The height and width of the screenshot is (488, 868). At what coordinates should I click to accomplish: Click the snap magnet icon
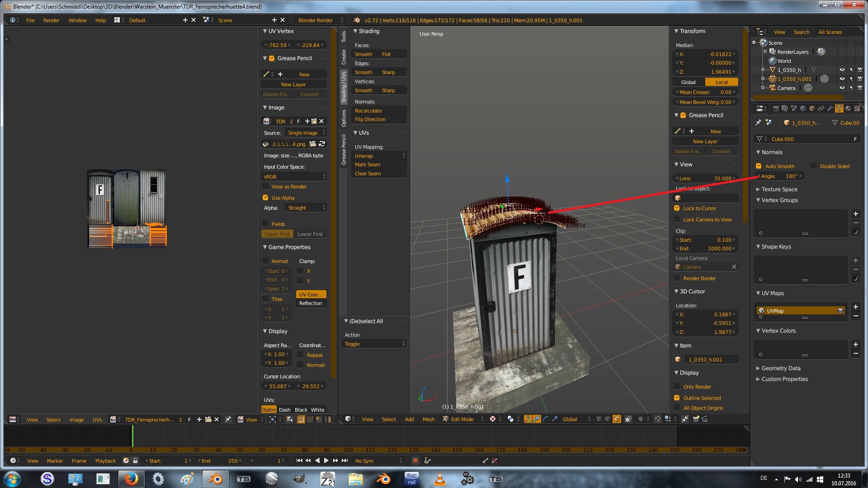click(658, 419)
